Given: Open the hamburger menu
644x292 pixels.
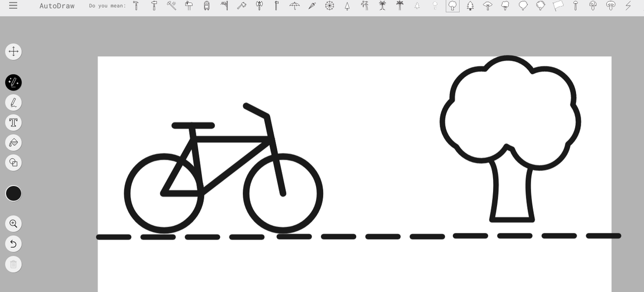Looking at the screenshot, I should point(13,6).
